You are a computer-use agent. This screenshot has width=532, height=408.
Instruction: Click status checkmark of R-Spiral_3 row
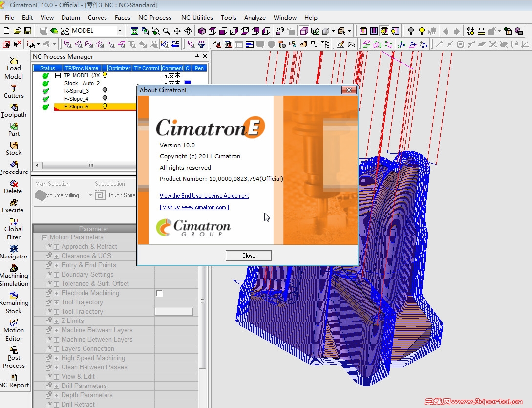coord(45,91)
